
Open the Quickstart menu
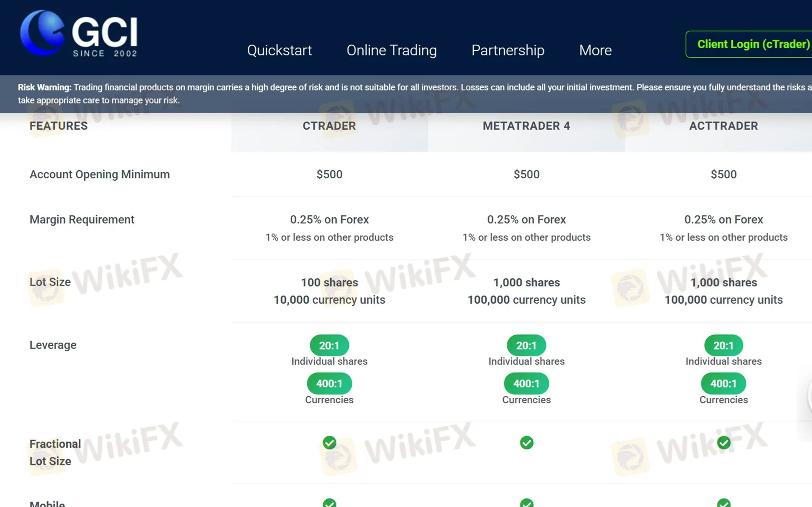pos(279,50)
